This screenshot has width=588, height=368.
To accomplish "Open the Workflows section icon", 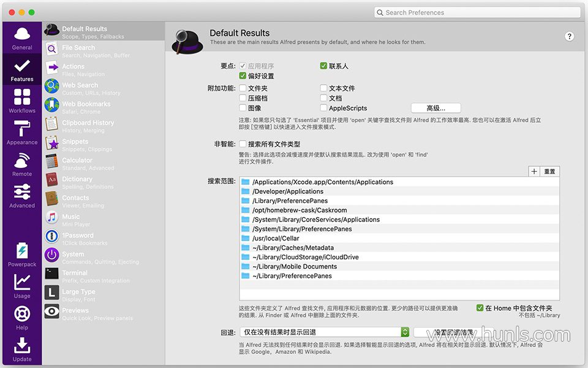I will click(x=22, y=98).
